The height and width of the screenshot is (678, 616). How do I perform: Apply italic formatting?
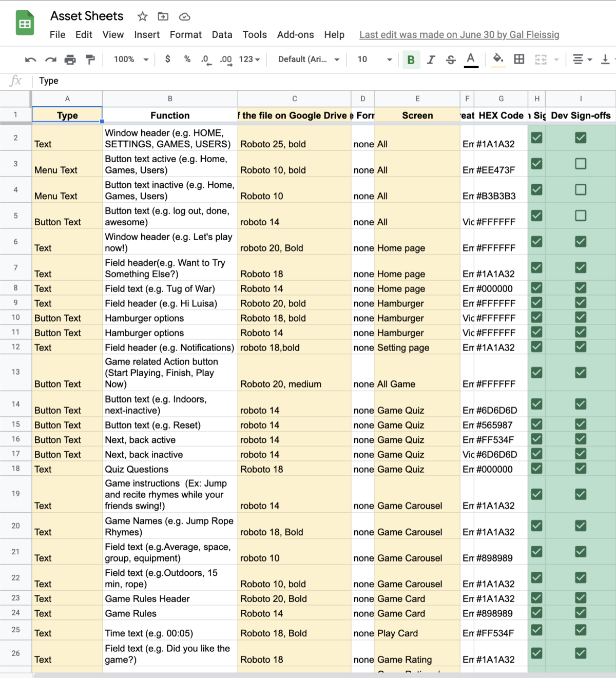click(431, 60)
